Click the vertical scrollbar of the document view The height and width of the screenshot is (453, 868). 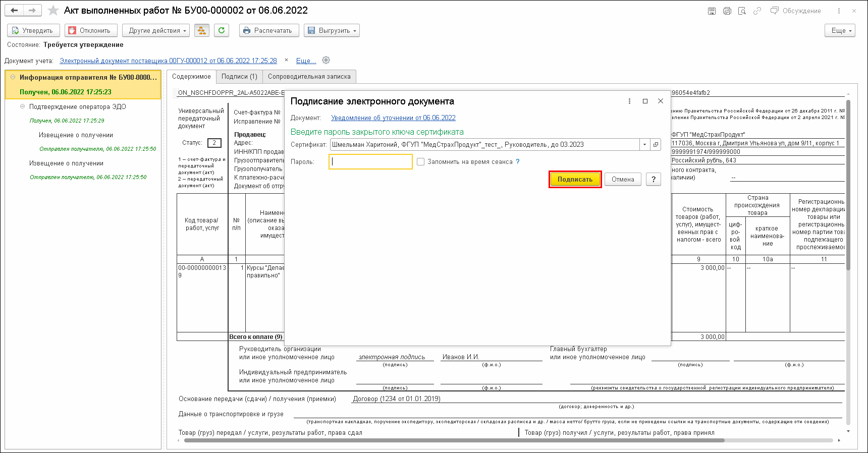point(848,186)
